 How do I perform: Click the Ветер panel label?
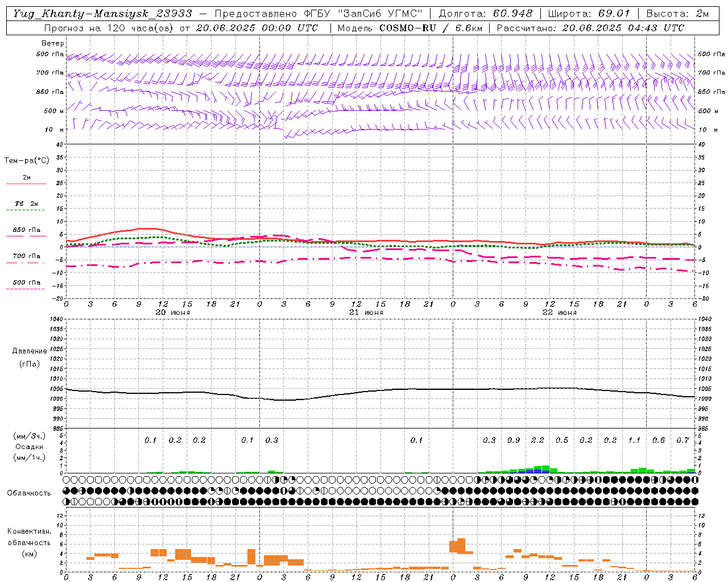[x=53, y=43]
